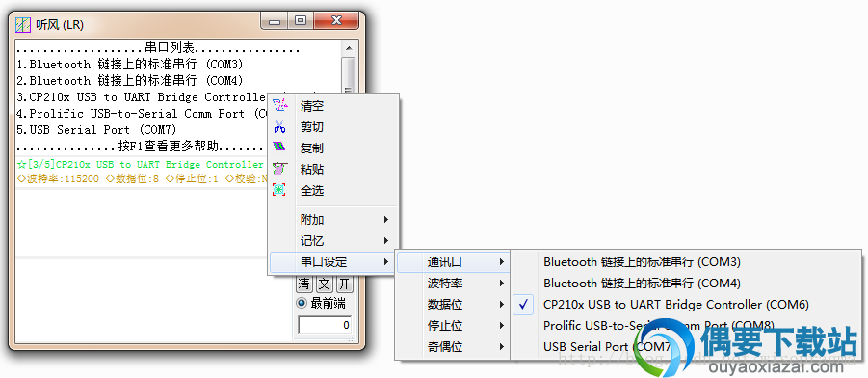Open the 波特率 submenu
Viewport: 868px width, 378px height.
[454, 283]
